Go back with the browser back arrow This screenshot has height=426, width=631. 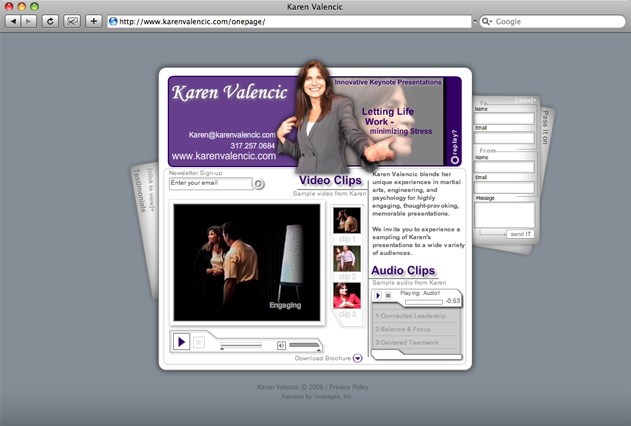tap(13, 21)
